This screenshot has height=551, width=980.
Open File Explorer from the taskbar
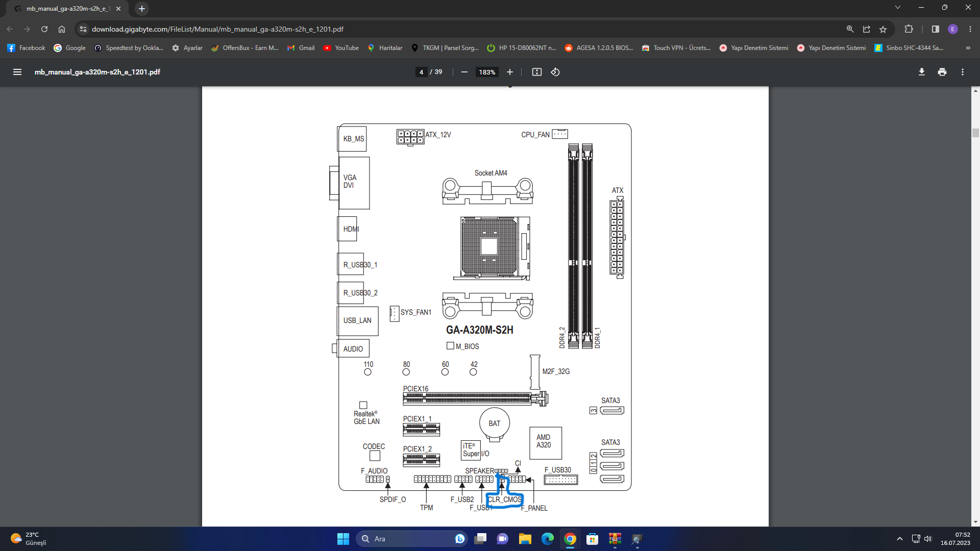pyautogui.click(x=525, y=539)
